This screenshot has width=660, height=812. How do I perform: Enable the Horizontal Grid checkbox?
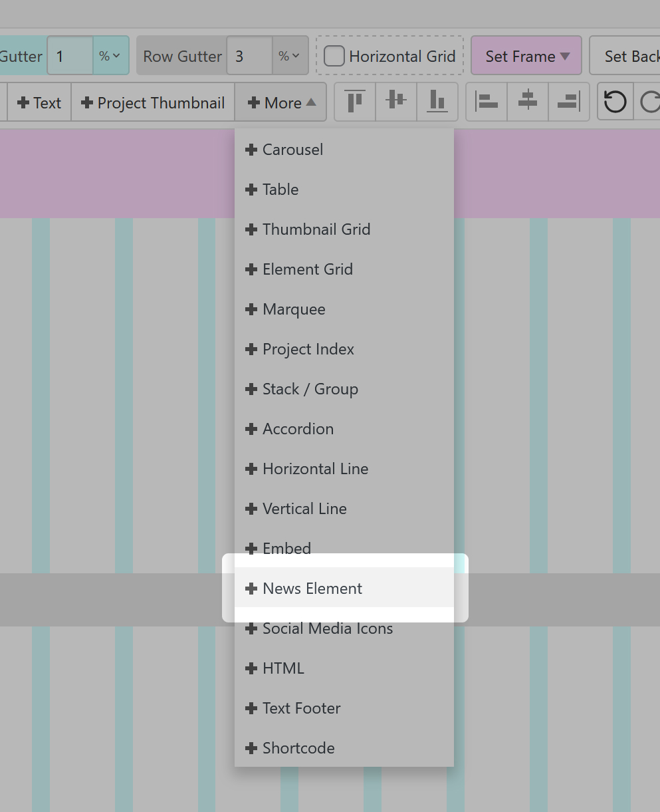334,57
